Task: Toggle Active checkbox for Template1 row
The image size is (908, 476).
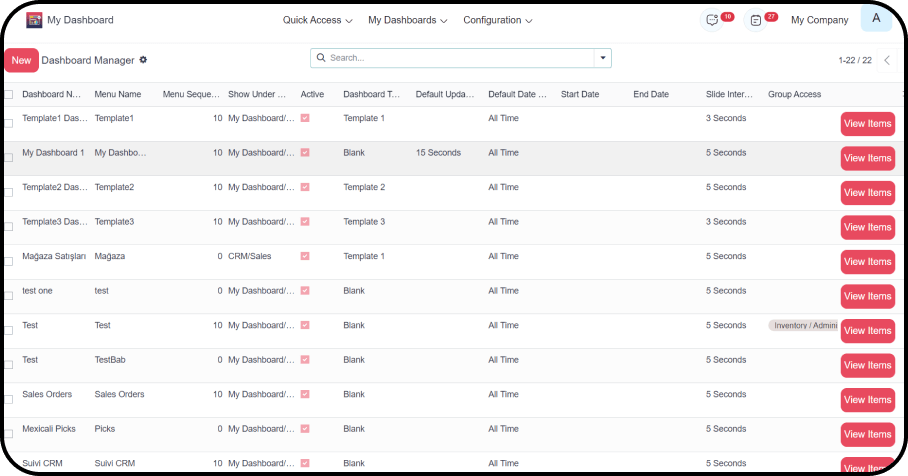Action: point(305,118)
